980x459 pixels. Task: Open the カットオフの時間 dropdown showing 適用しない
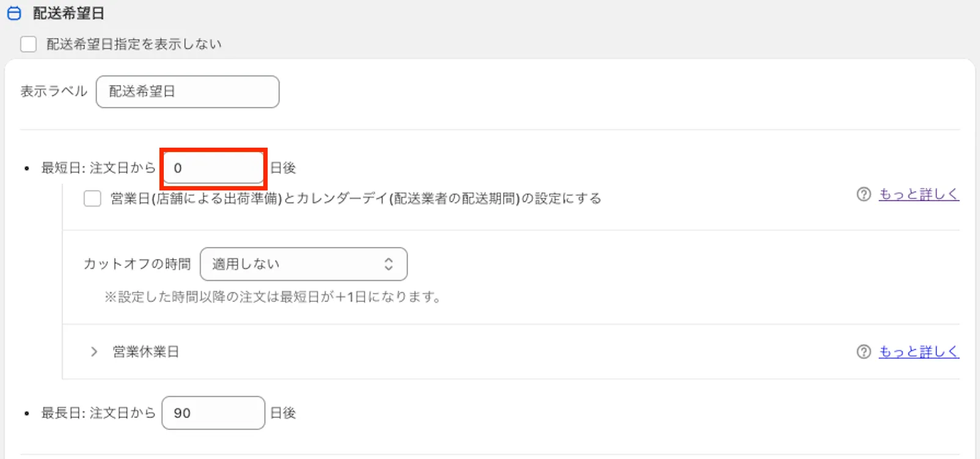coord(303,264)
